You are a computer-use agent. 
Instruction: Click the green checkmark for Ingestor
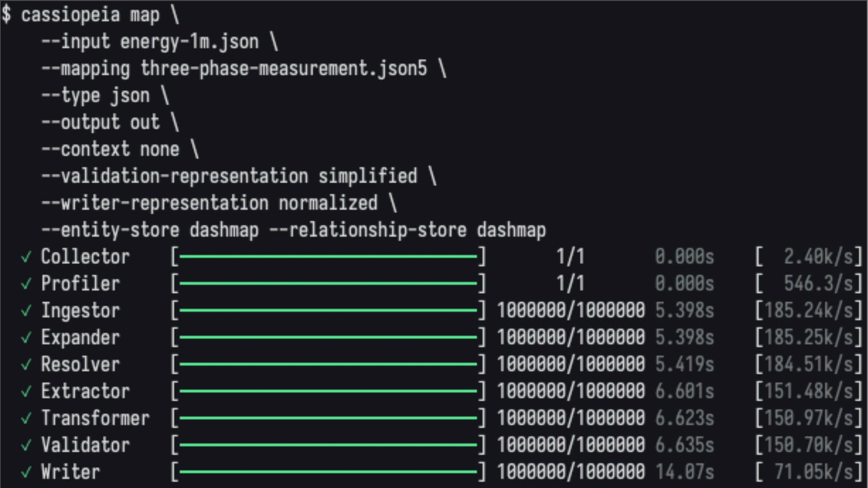pyautogui.click(x=26, y=311)
